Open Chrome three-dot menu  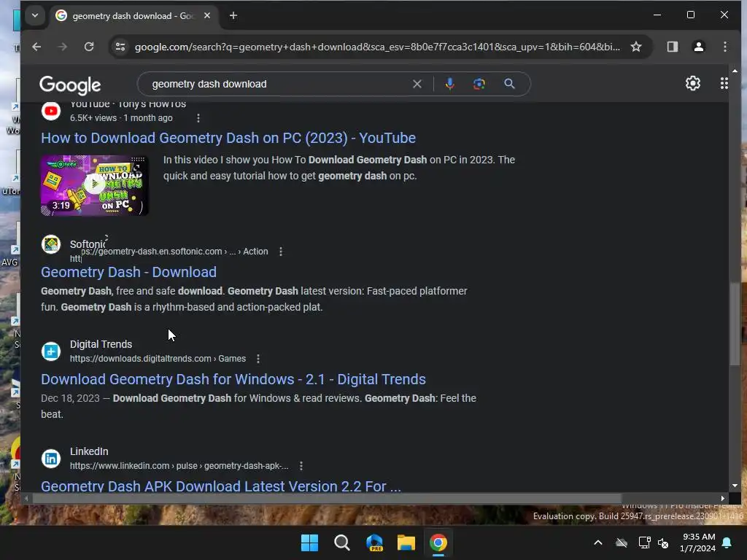pos(724,47)
